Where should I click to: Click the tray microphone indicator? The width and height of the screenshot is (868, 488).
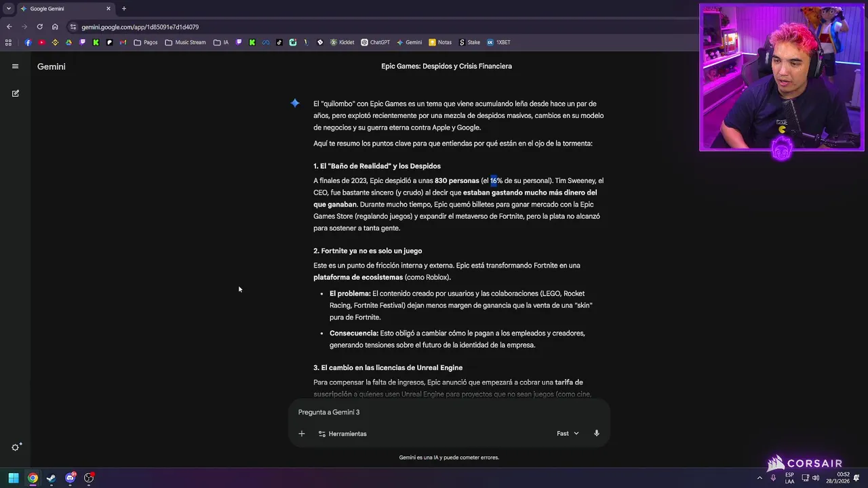tap(773, 478)
